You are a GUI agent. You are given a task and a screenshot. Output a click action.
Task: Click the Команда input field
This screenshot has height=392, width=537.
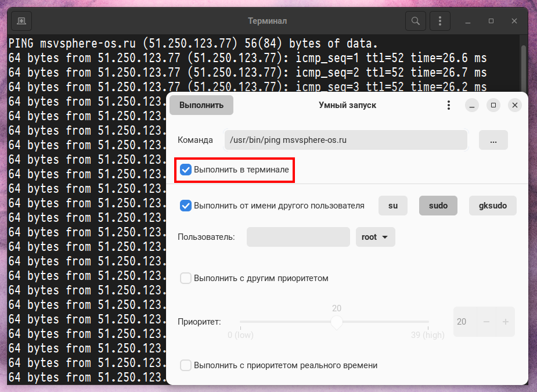click(x=345, y=140)
